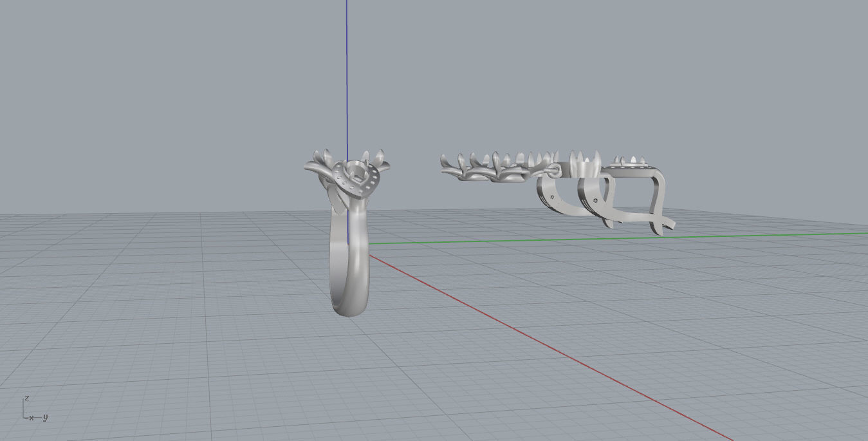Click the world axis icon labeled z x y
Screen dimensions: 868x441
pos(34,409)
